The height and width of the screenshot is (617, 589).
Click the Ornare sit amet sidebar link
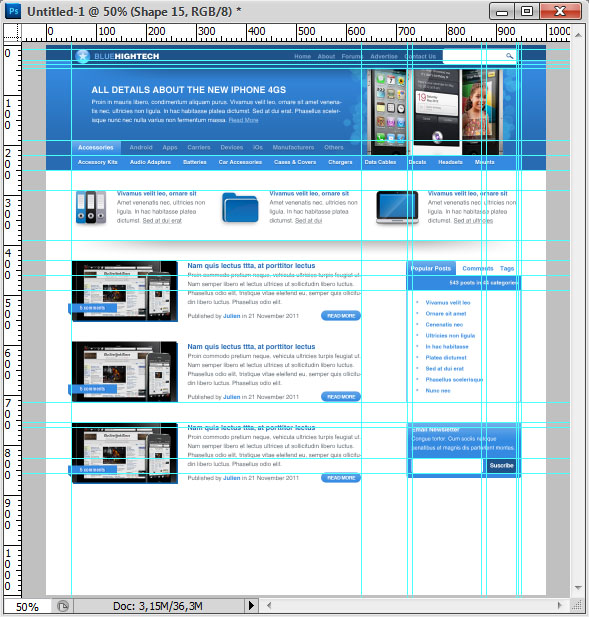(446, 314)
